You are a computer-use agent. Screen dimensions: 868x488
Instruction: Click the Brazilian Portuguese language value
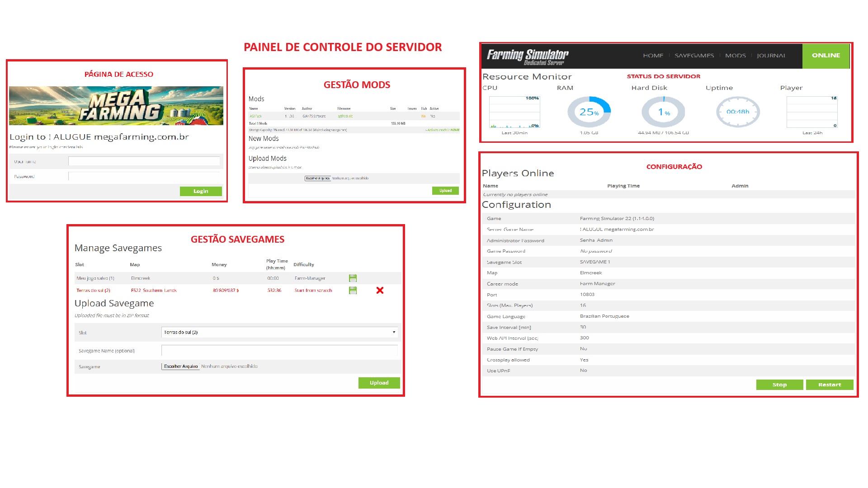[x=604, y=316]
